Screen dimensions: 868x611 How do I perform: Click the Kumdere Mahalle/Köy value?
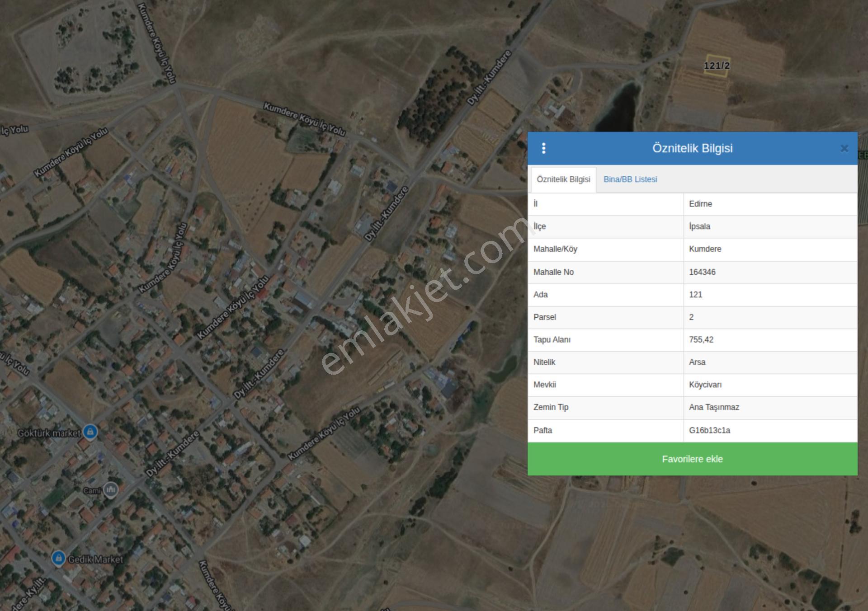770,249
